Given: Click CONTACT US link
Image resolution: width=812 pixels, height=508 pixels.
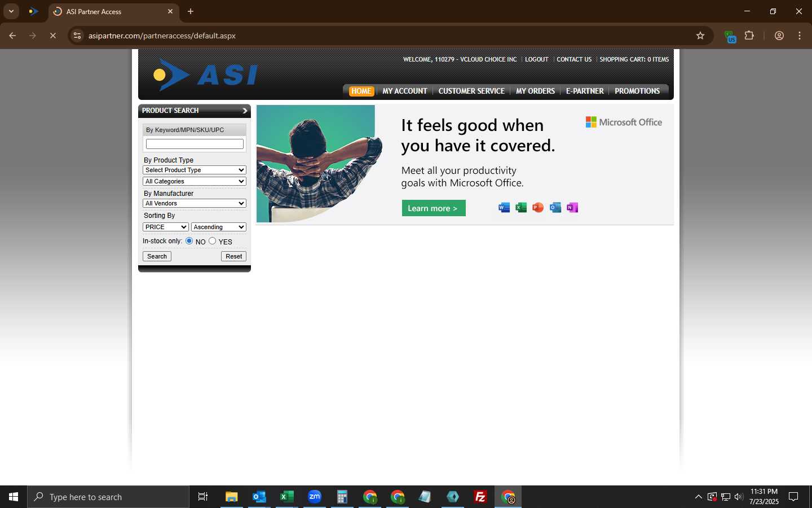Looking at the screenshot, I should (574, 59).
